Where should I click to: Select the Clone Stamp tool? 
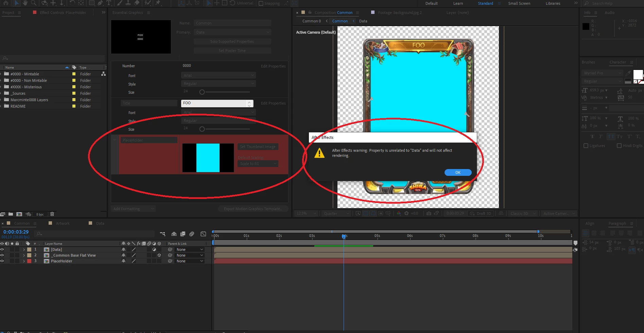(x=128, y=3)
